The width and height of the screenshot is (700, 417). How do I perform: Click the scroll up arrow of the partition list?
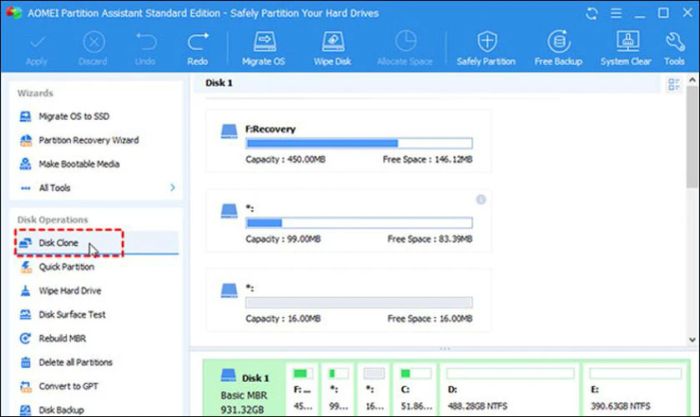[x=692, y=80]
